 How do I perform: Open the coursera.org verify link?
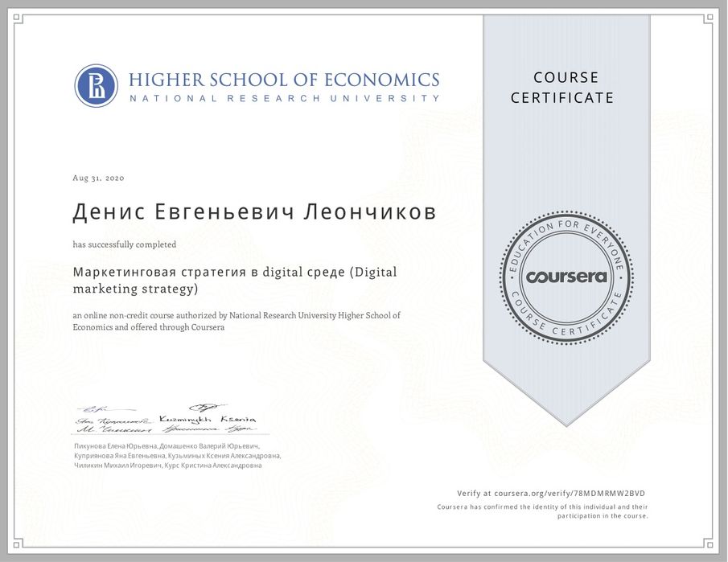click(551, 494)
